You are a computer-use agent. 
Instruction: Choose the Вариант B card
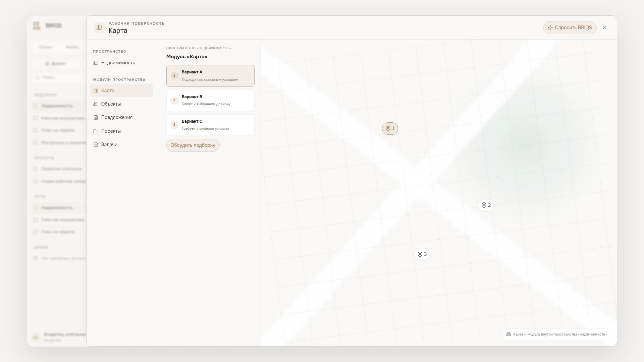(210, 100)
